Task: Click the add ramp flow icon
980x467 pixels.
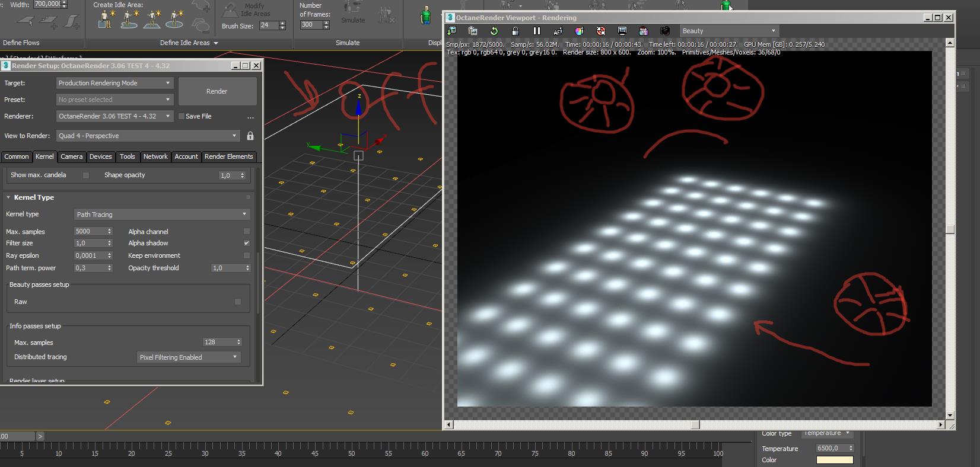Action: pyautogui.click(x=72, y=22)
